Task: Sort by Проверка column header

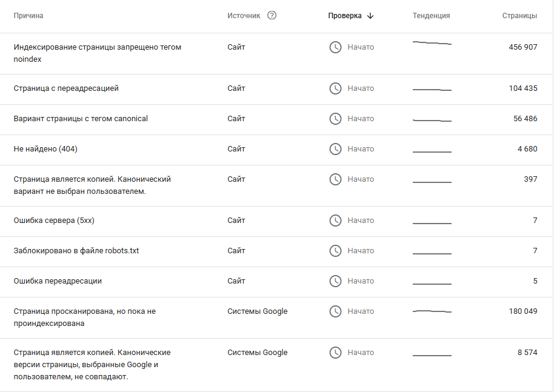Action: tap(345, 16)
